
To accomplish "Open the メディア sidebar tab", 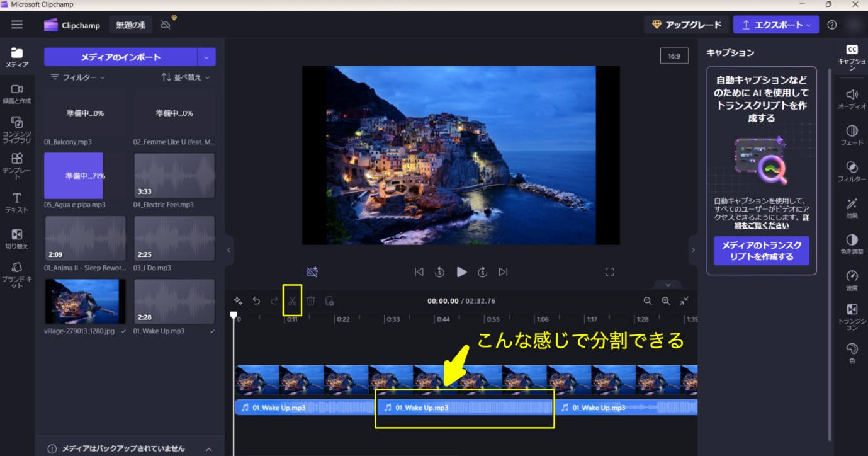I will tap(17, 57).
